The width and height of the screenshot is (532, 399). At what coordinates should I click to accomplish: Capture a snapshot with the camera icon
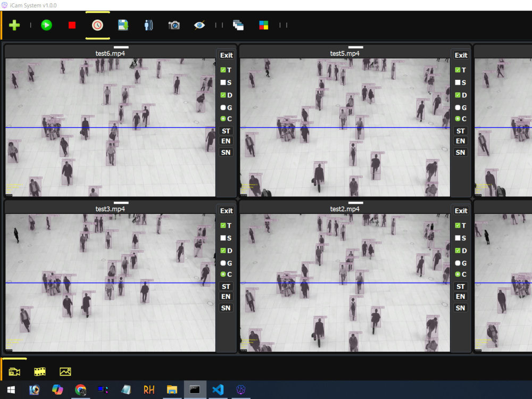click(174, 24)
